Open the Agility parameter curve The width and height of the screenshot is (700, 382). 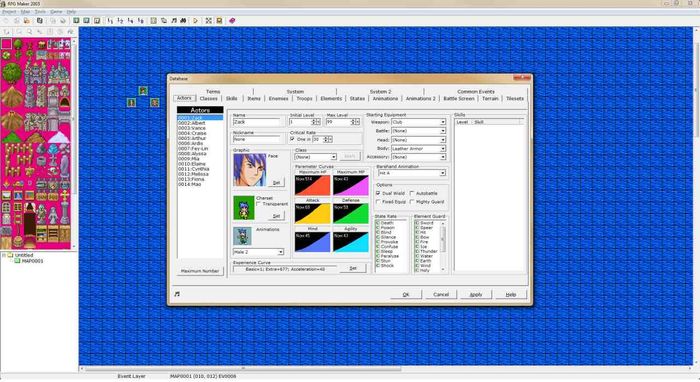[x=351, y=242]
